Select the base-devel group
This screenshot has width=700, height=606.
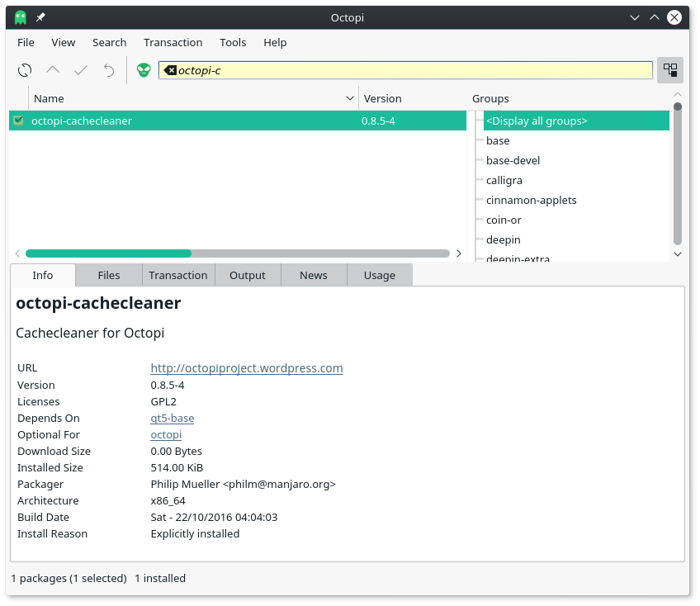pyautogui.click(x=513, y=160)
